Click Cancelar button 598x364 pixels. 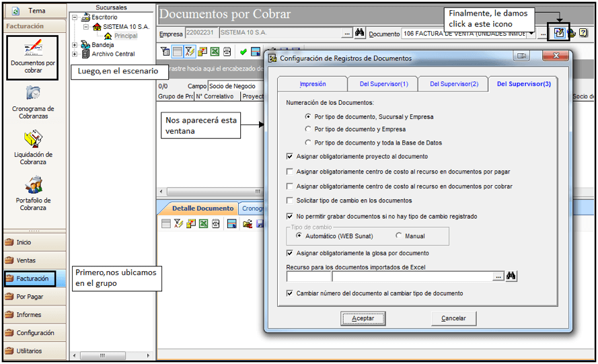pos(453,318)
